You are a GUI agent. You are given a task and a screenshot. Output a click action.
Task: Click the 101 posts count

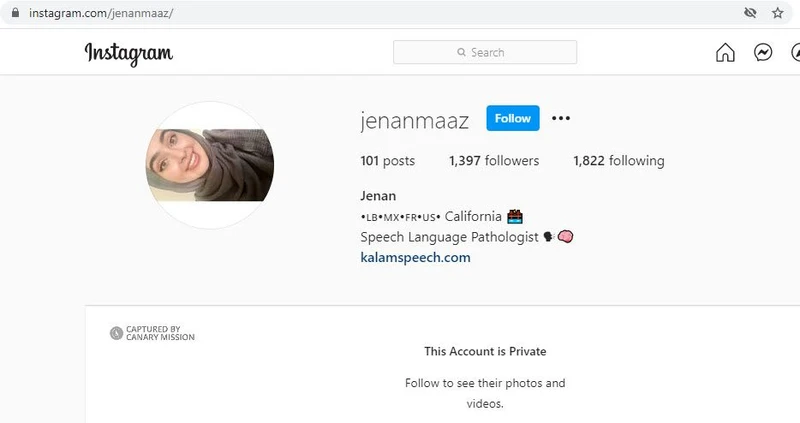tap(387, 161)
